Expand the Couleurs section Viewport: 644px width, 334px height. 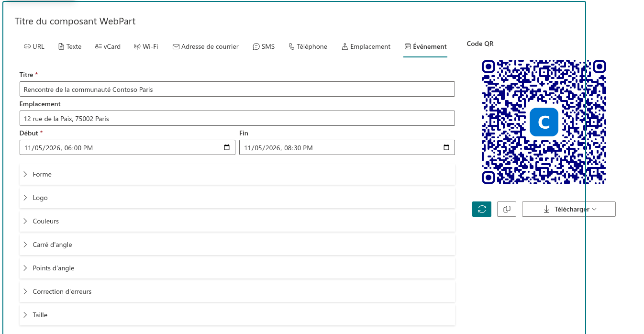tap(237, 222)
